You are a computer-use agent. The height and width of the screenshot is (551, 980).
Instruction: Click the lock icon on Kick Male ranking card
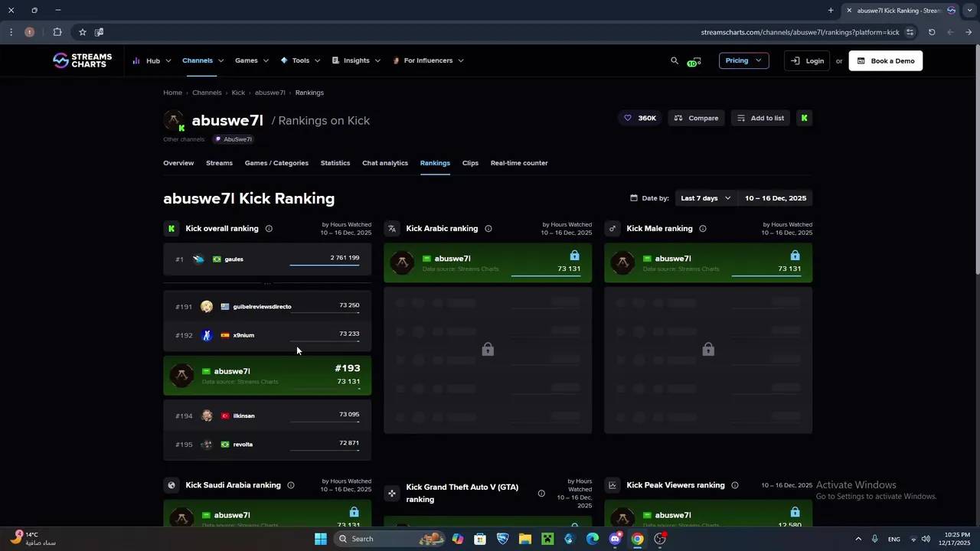(x=795, y=256)
